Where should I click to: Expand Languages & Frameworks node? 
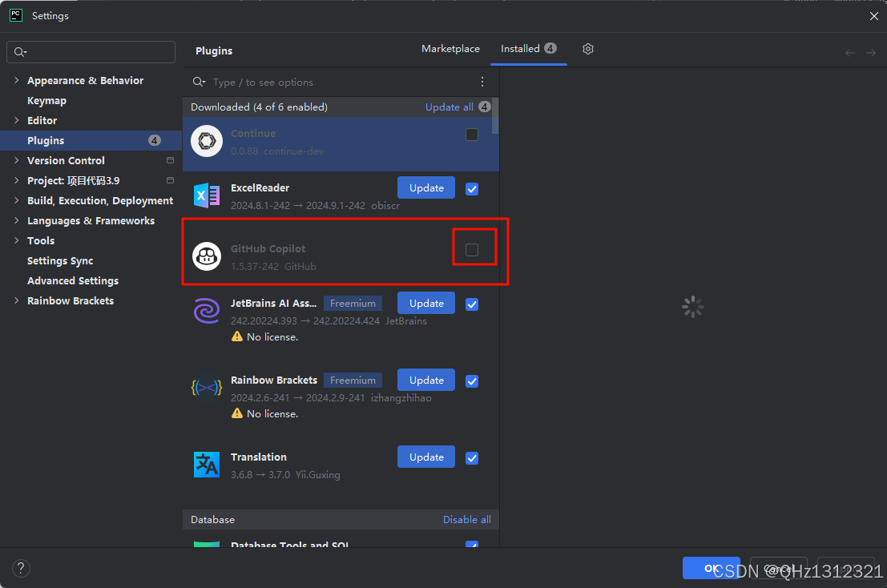[16, 220]
